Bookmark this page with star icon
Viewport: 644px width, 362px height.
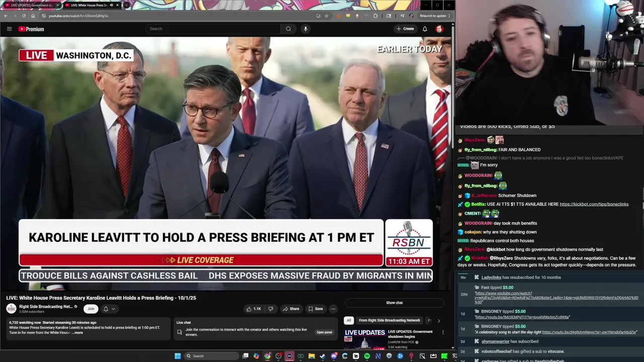coord(326,16)
